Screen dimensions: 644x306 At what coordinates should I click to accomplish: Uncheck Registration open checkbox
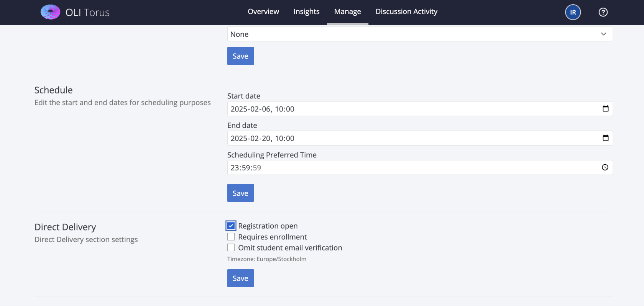point(231,226)
